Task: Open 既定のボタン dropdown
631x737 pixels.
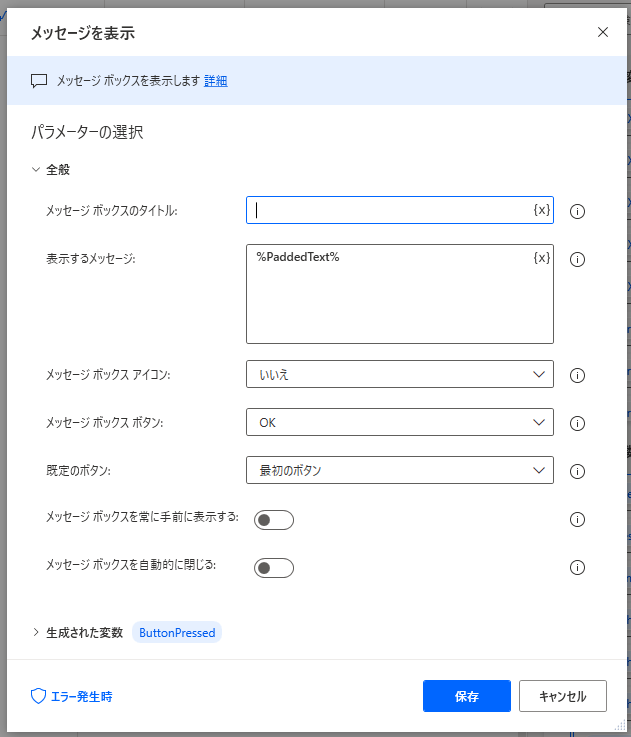Action: (399, 470)
